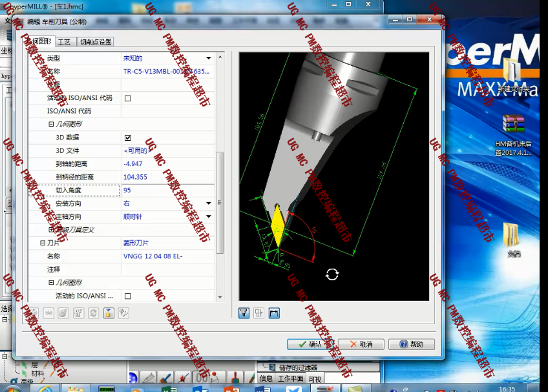Click the refresh icon in the dialog toolbar
The image size is (548, 392).
[93, 313]
